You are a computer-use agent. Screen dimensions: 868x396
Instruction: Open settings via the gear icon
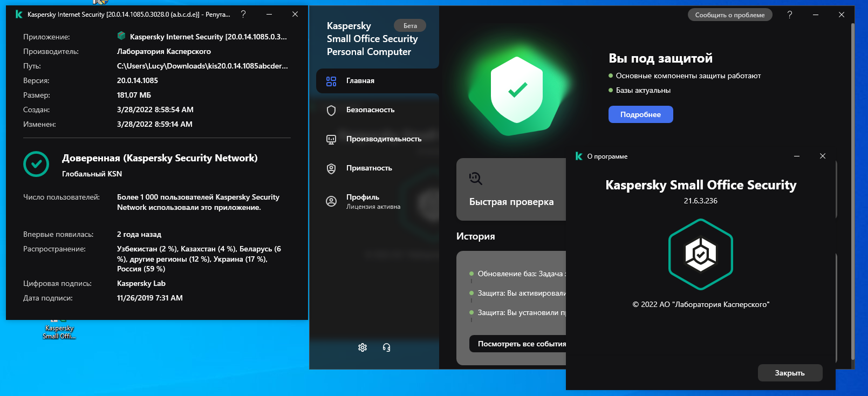coord(363,347)
